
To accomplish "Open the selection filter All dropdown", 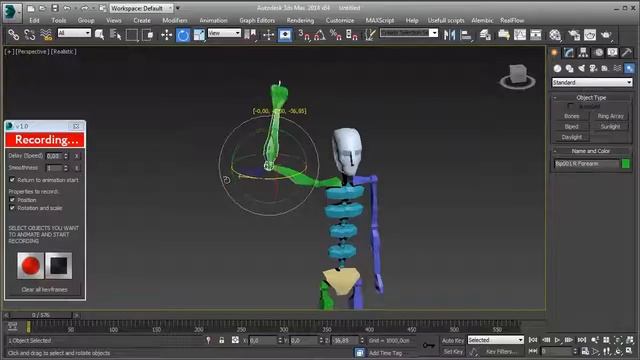I will click(x=74, y=33).
